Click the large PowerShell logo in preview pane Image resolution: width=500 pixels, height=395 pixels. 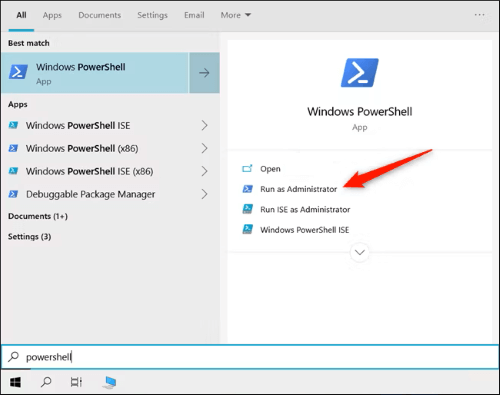pyautogui.click(x=359, y=73)
